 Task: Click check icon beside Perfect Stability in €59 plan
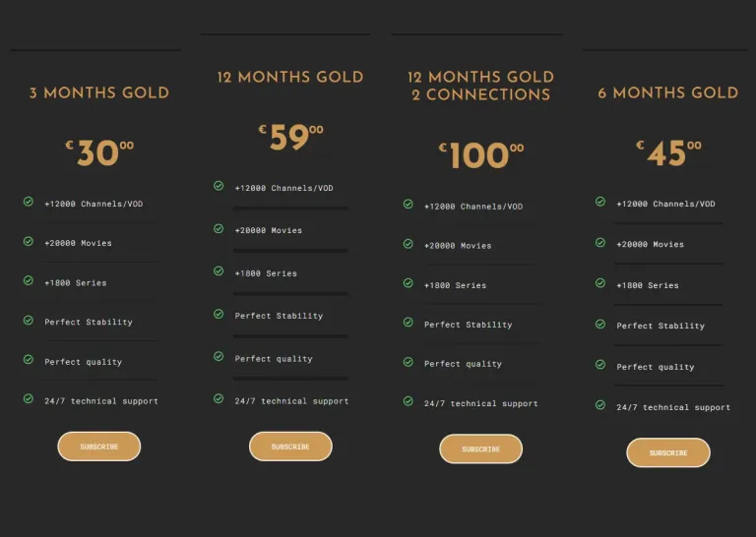tap(219, 314)
